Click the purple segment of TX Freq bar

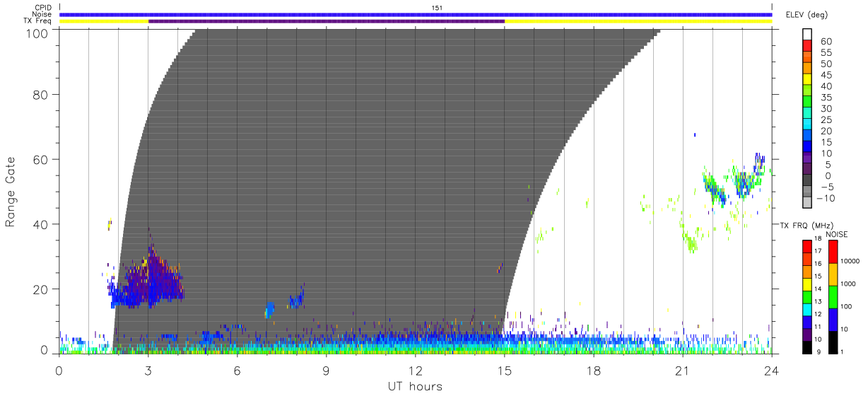327,21
